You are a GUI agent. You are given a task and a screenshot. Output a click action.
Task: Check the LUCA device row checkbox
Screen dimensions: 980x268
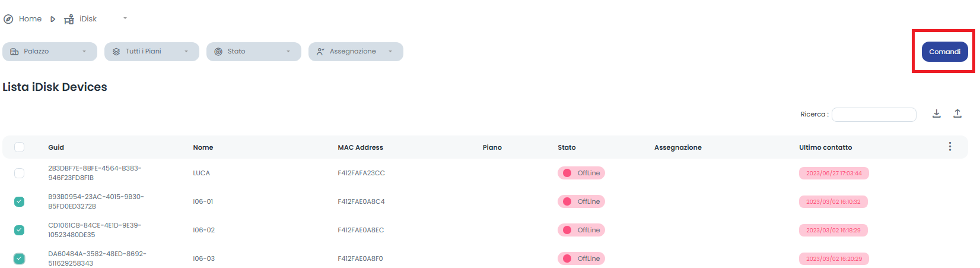[20, 173]
